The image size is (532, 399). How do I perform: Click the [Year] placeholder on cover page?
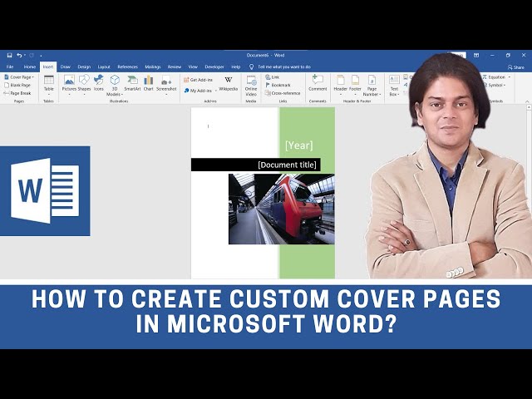pos(299,145)
